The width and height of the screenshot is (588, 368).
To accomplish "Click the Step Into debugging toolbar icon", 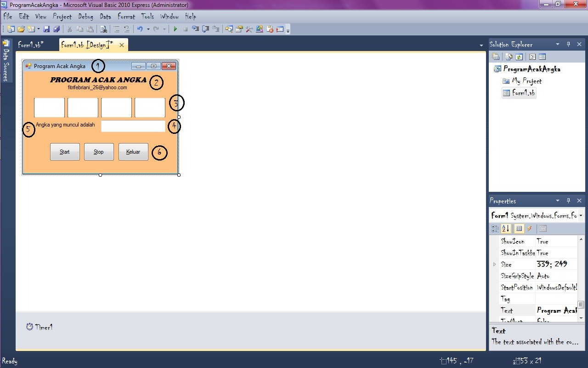I will pos(195,29).
